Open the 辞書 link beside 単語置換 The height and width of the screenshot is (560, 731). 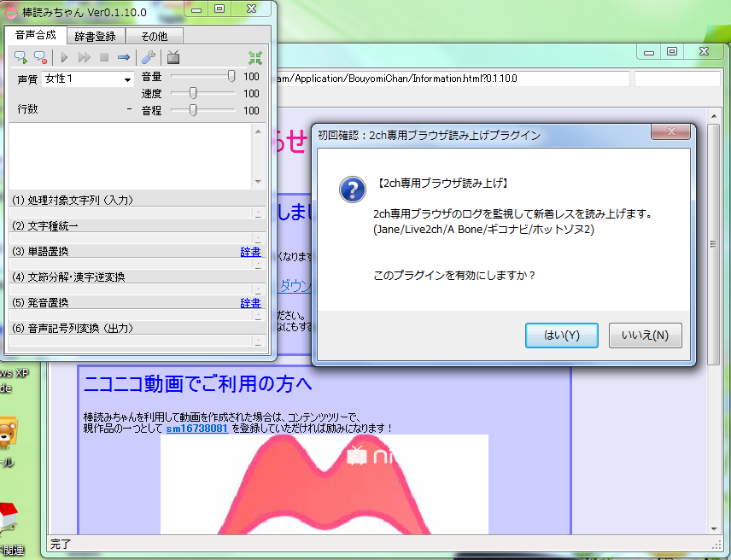250,252
